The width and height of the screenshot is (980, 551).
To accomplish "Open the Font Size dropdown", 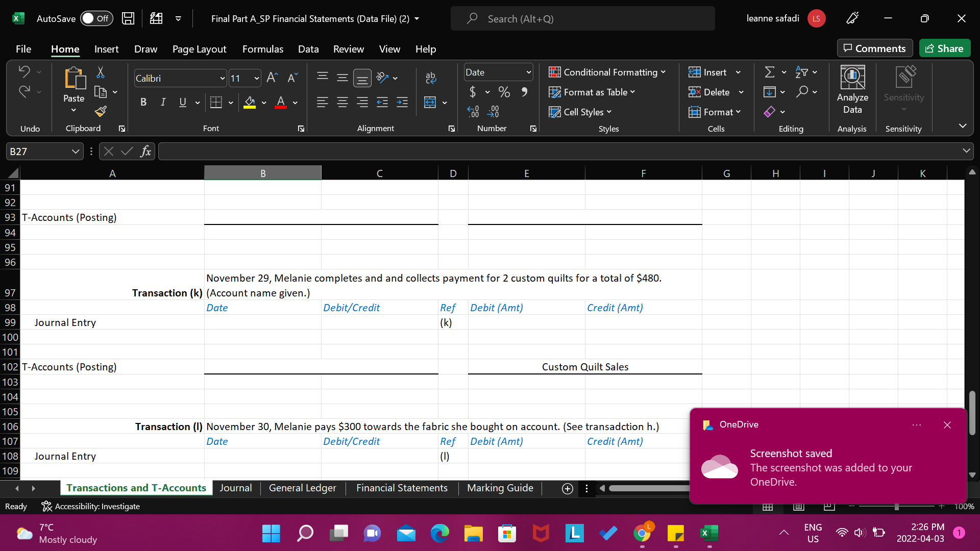I will point(257,78).
